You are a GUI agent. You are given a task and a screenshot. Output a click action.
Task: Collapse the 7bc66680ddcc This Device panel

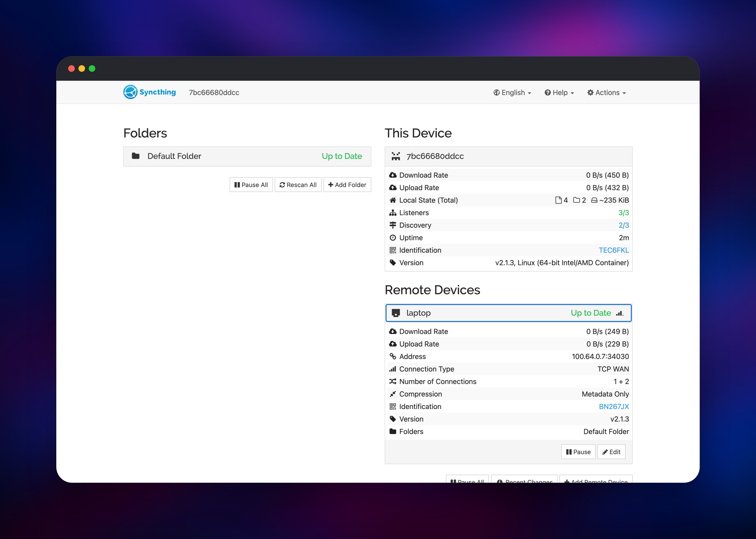(509, 156)
